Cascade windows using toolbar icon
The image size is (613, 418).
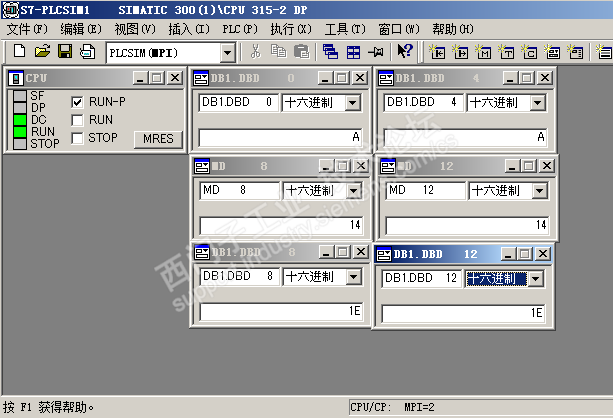point(330,51)
